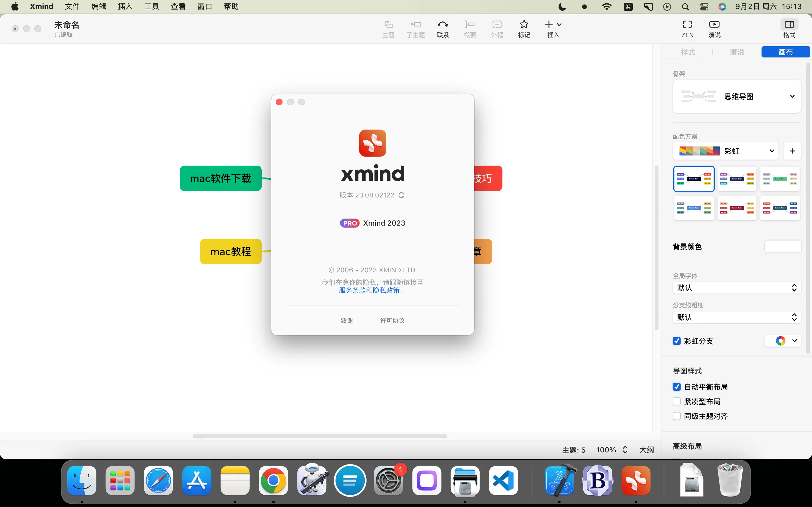Screen dimensions: 812x507
Task: Toggle the Format (格式) panel icon
Action: [789, 25]
